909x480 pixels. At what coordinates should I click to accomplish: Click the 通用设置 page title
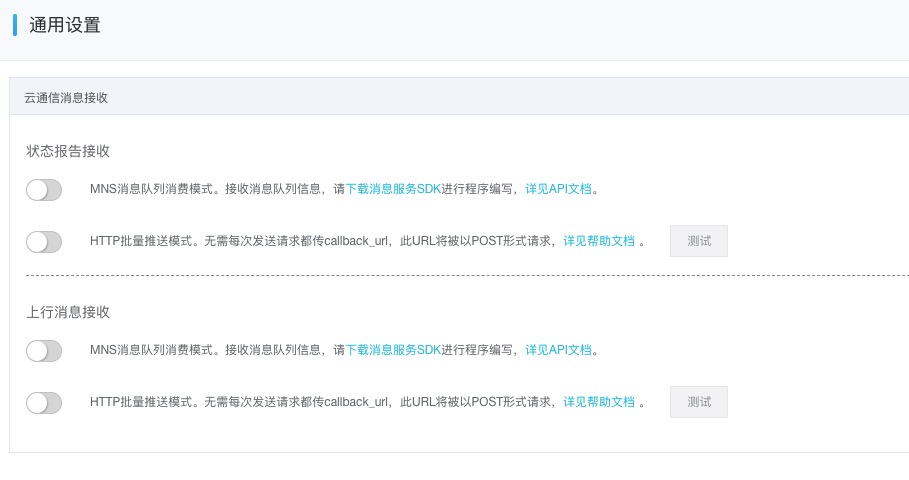(x=64, y=26)
